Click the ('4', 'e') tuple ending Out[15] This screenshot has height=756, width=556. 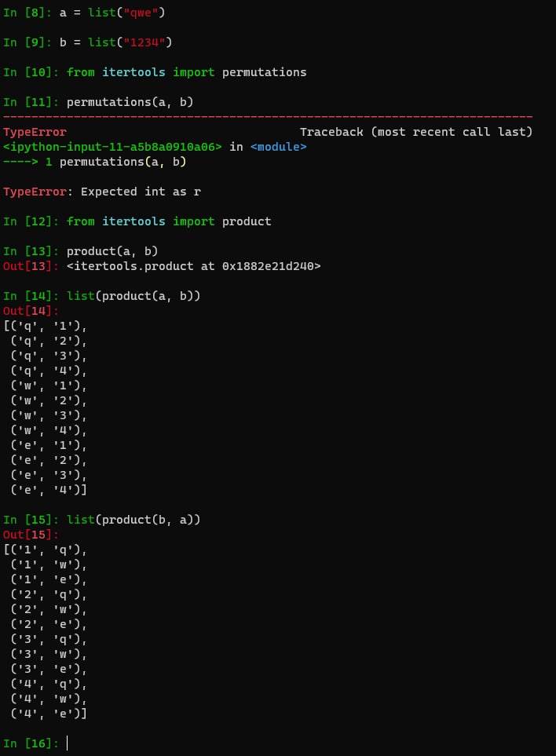[x=49, y=714]
